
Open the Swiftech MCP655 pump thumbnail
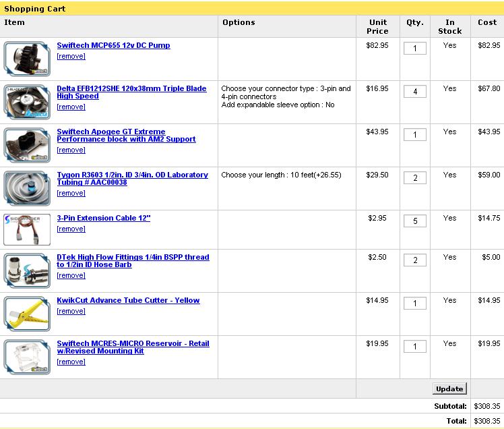27,59
